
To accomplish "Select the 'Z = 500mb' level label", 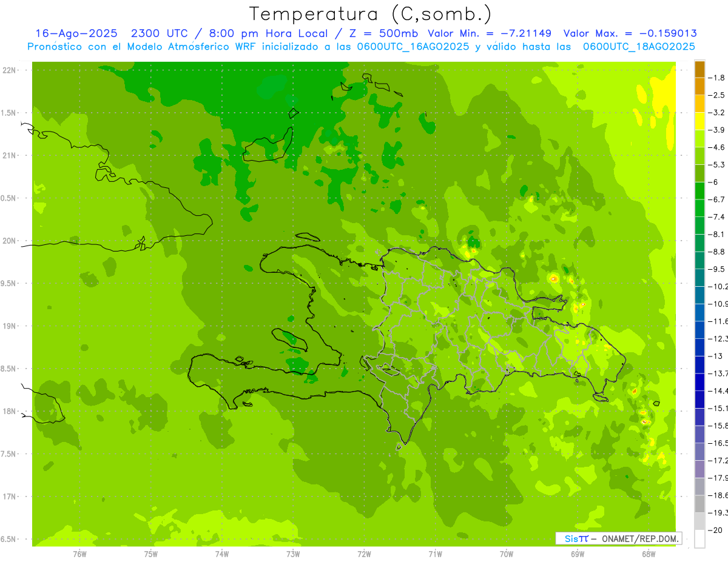I will [380, 34].
